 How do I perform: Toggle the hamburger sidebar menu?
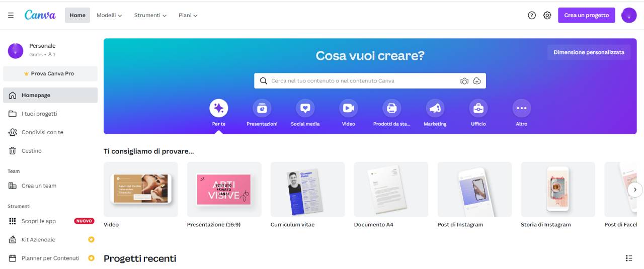click(x=11, y=16)
